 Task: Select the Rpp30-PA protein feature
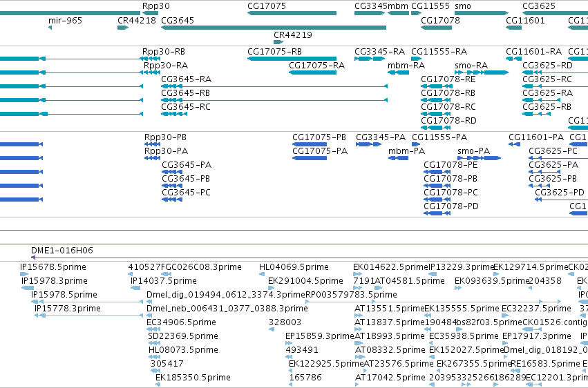(152, 158)
